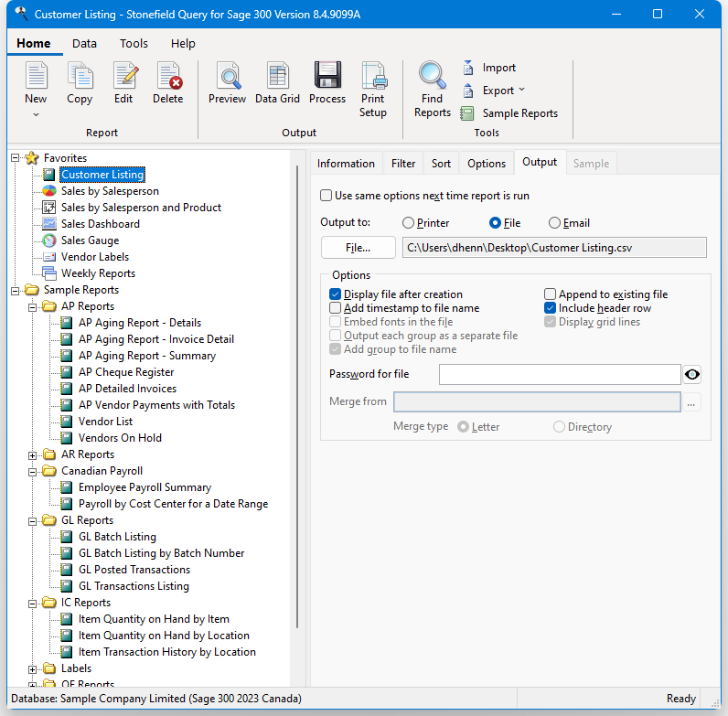The width and height of the screenshot is (728, 716).
Task: Expand the AR Reports folder
Action: point(33,455)
